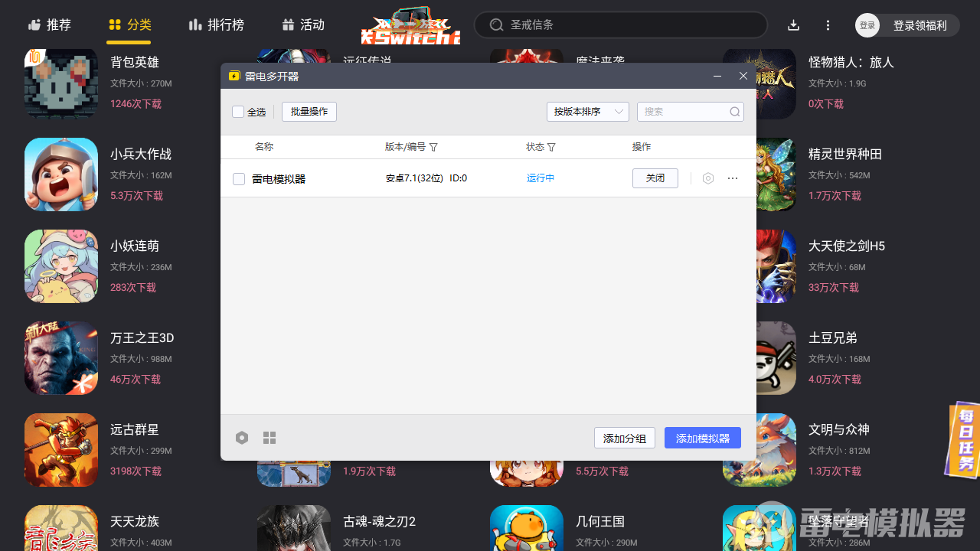
Task: Open the 按版本排序 sorting dropdown
Action: [587, 111]
